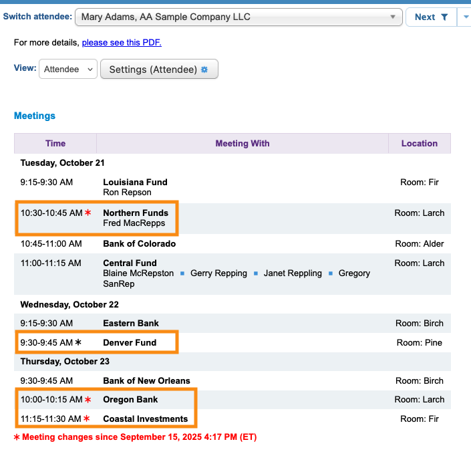Click the 9:30-9:45 AM Wednesday time
The width and height of the screenshot is (471, 476).
click(x=46, y=343)
